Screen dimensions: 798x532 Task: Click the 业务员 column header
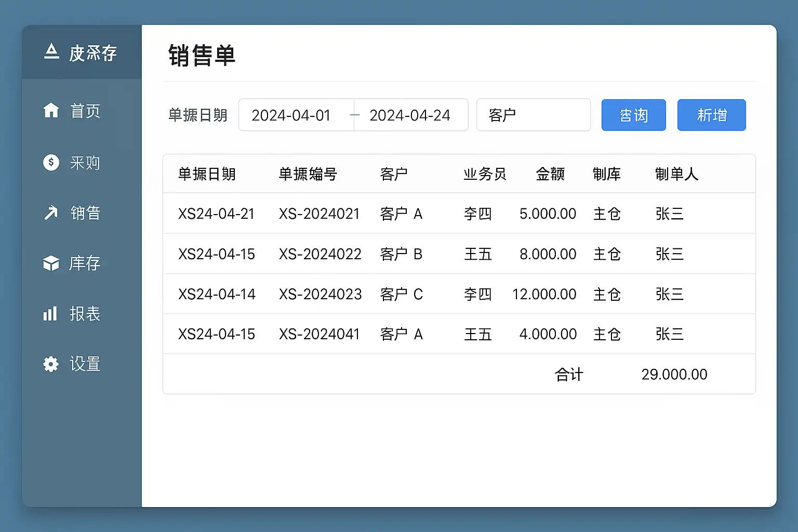pyautogui.click(x=485, y=174)
